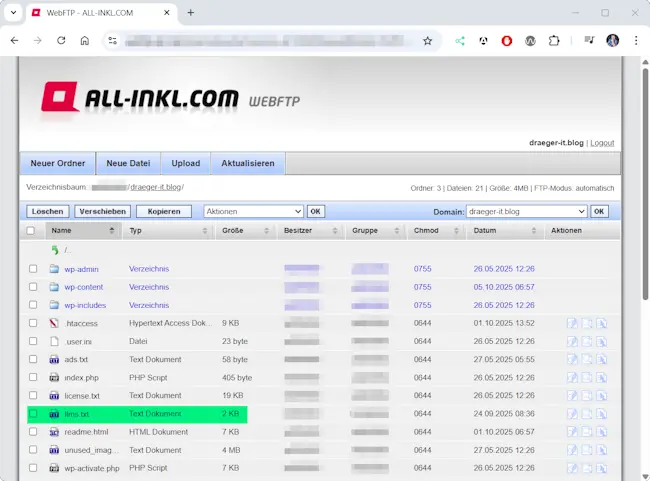Screen dimensions: 650x481
Task: Check the box next to wp-content
Action: [x=33, y=287]
